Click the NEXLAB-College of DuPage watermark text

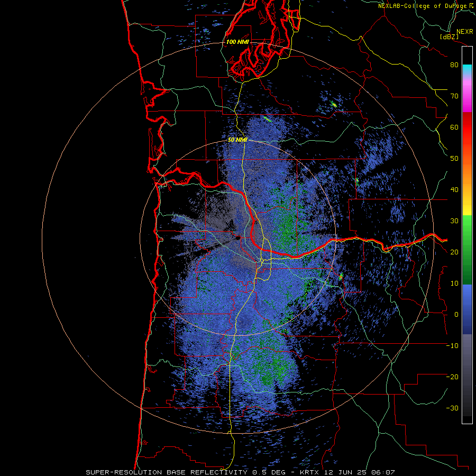pyautogui.click(x=426, y=6)
